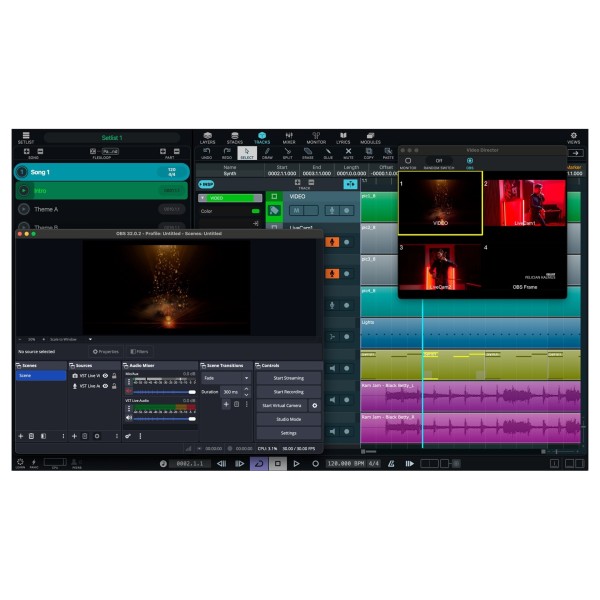Select the Erase tool
Image resolution: width=600 pixels, height=600 pixels.
coord(308,152)
